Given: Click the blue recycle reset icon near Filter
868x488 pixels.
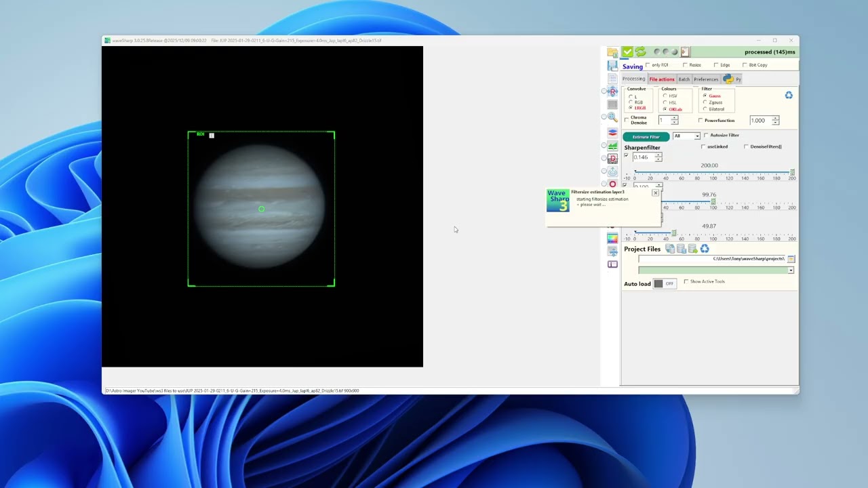Looking at the screenshot, I should [x=789, y=95].
